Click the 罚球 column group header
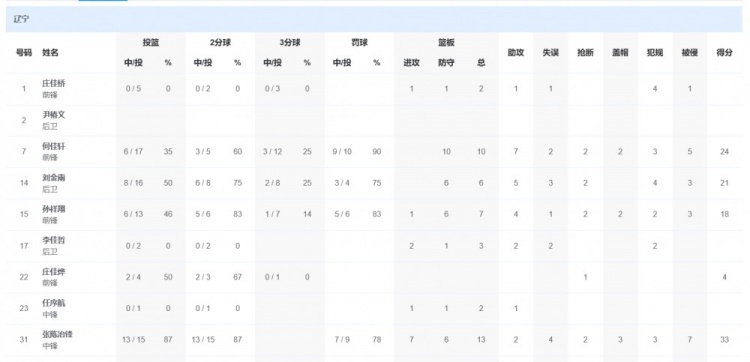Image resolution: width=750 pixels, height=362 pixels. pyautogui.click(x=359, y=43)
